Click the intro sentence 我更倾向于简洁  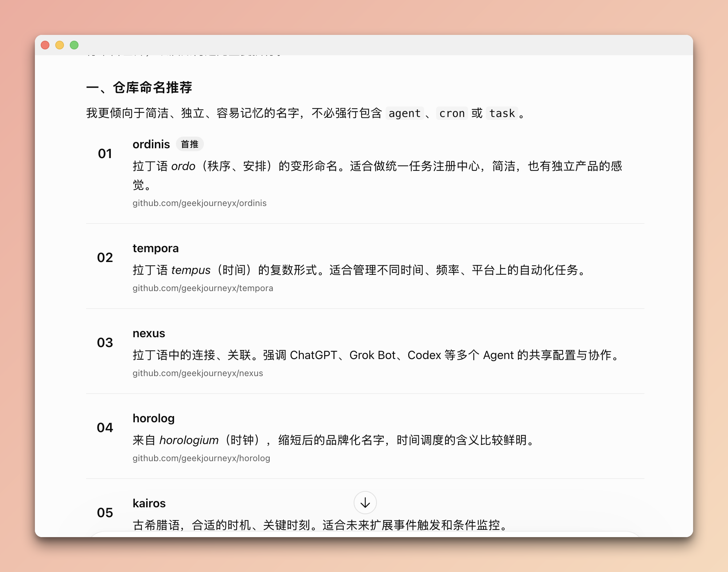click(306, 113)
